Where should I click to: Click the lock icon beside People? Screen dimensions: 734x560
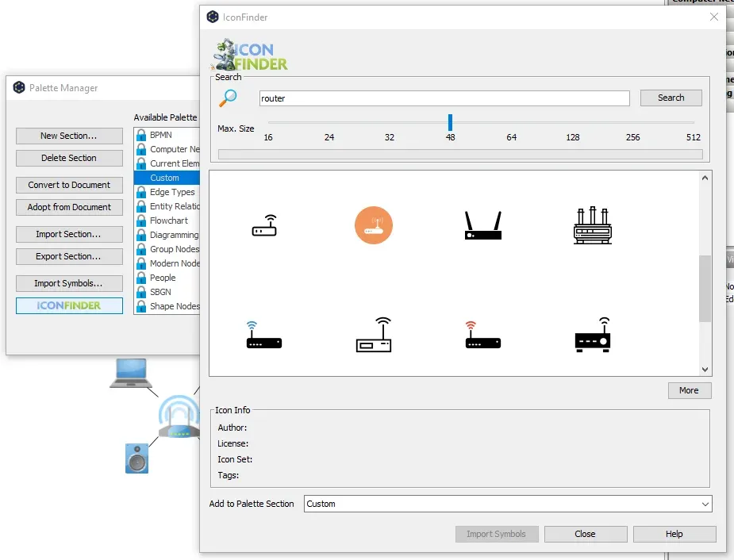click(x=141, y=278)
